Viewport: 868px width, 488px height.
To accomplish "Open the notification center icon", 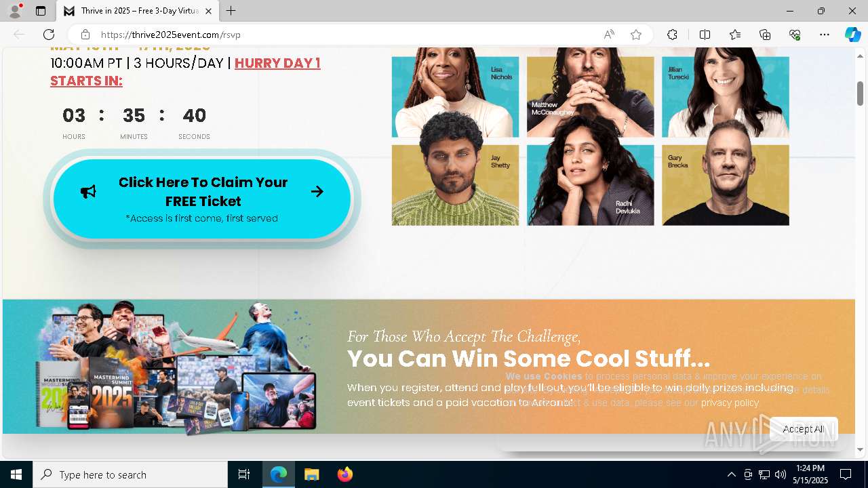I will [846, 474].
